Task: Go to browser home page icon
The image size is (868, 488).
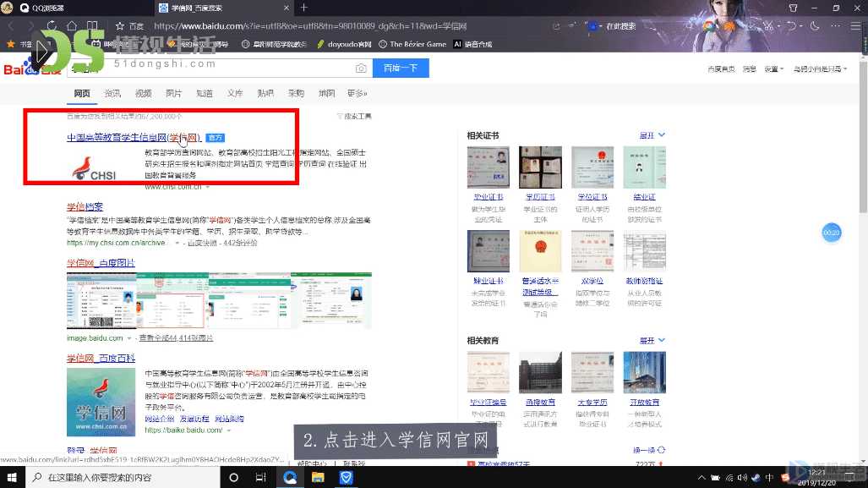Action: tap(72, 25)
